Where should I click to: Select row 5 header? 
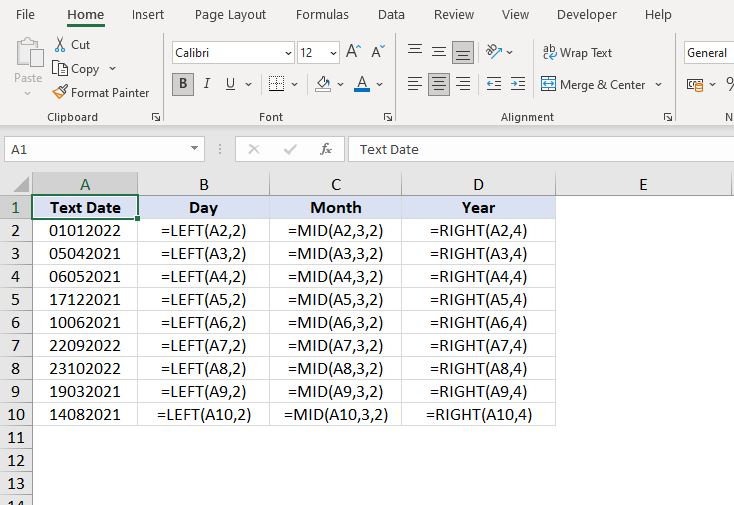point(15,300)
